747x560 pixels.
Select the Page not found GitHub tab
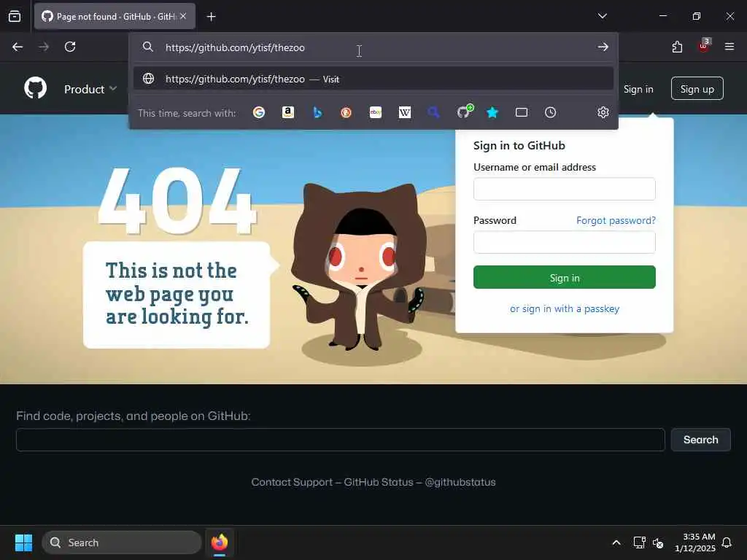point(115,17)
